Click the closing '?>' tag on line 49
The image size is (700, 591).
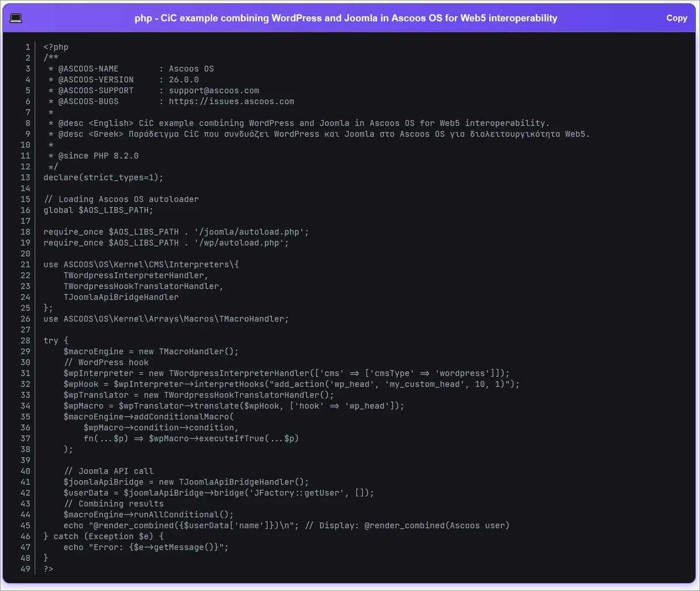click(48, 569)
